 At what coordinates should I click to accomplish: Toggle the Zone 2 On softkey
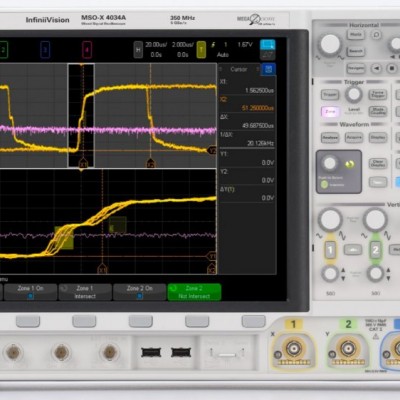pyautogui.click(x=140, y=292)
